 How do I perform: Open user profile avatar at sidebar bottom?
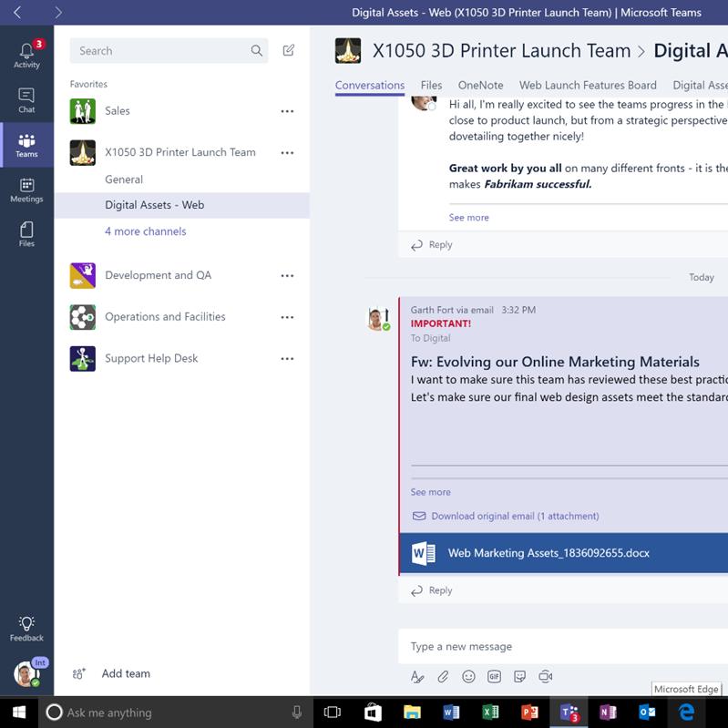point(26,674)
